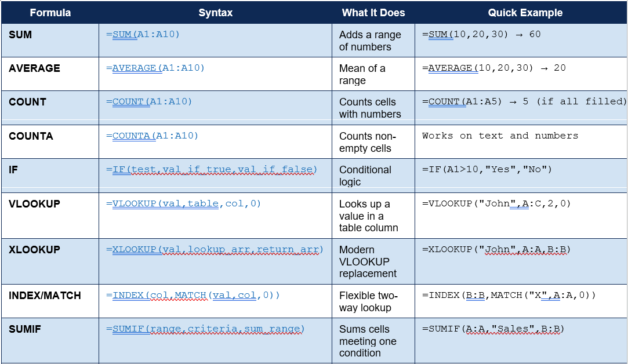The image size is (628, 364).
Task: Select the Syntax column header
Action: [216, 13]
